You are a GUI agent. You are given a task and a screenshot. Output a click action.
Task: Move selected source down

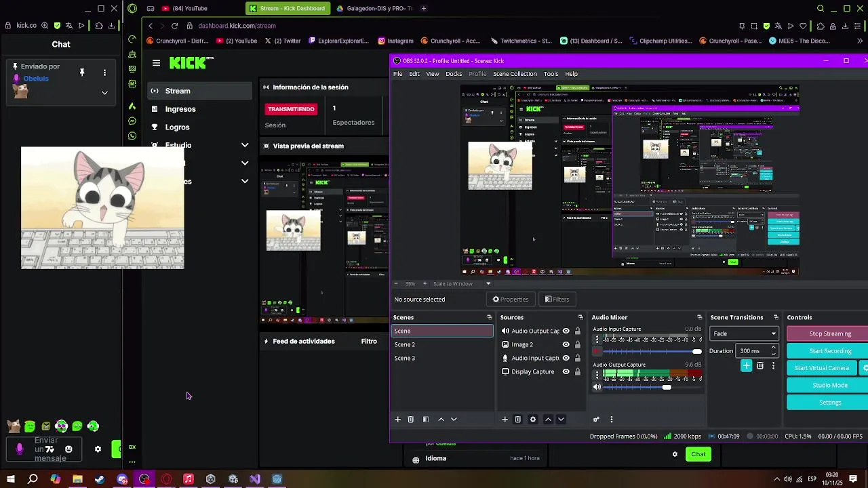(x=561, y=420)
